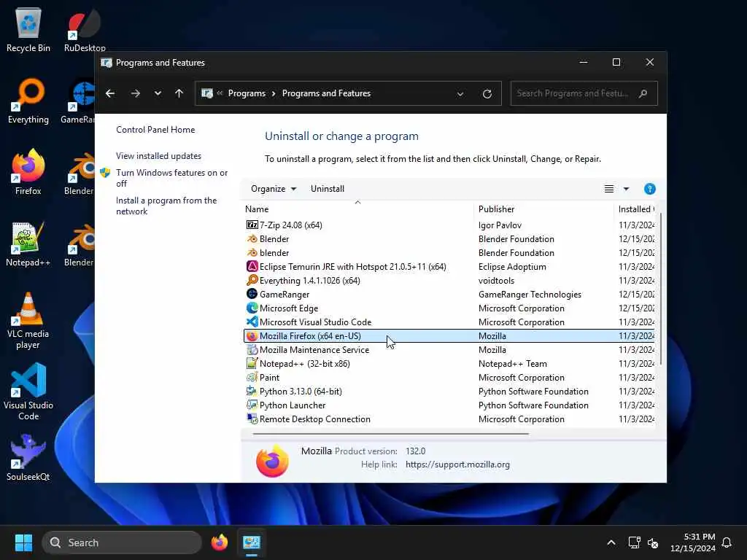Click the vertical scrollbar of program list
The width and height of the screenshot is (747, 560).
(x=661, y=289)
